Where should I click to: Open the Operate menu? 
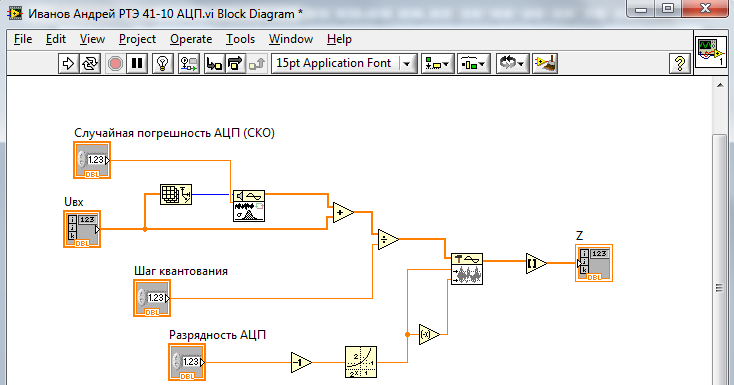click(191, 39)
